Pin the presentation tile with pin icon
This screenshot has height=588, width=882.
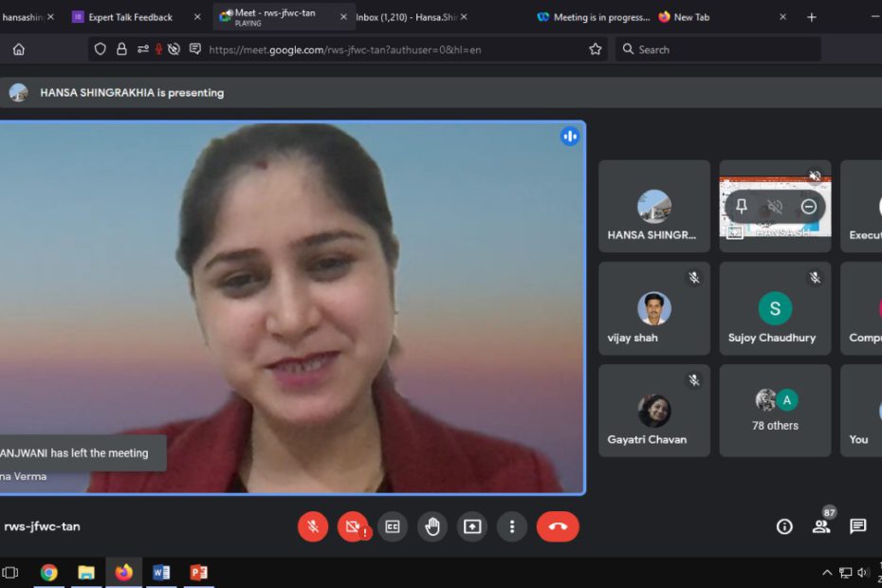742,207
